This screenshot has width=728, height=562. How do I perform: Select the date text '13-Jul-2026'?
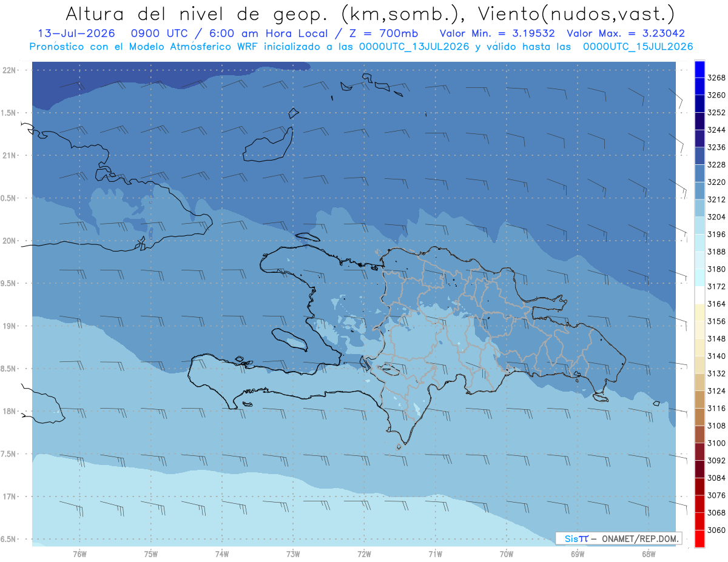point(75,33)
